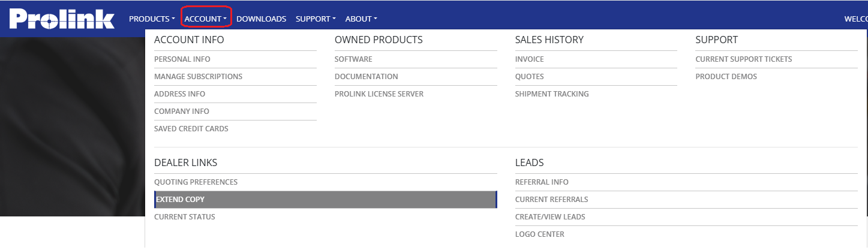Click the Account Info heading

click(x=189, y=40)
